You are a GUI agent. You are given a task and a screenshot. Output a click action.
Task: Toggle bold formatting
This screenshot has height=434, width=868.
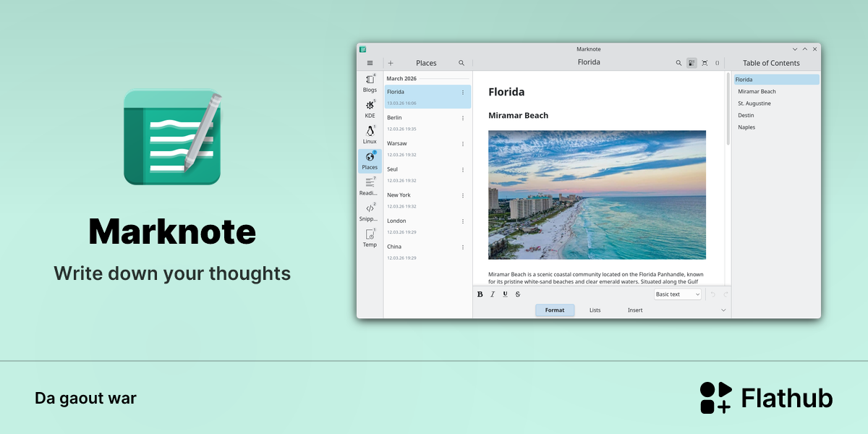(x=480, y=294)
